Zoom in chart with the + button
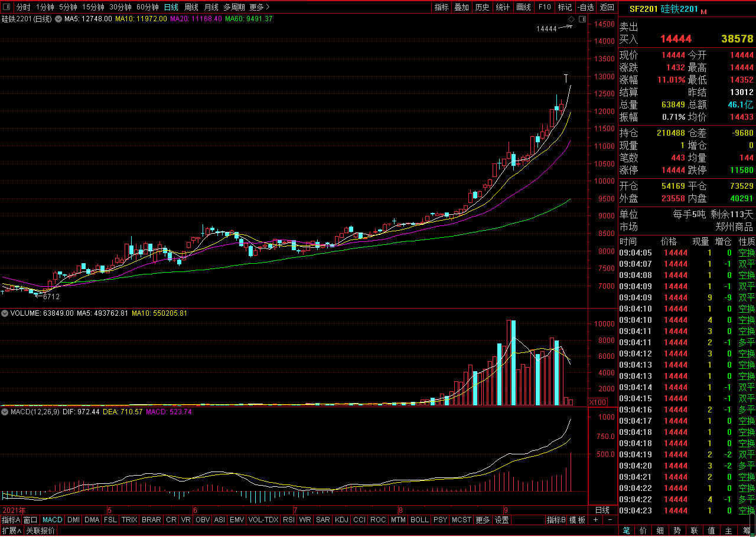 point(595,520)
